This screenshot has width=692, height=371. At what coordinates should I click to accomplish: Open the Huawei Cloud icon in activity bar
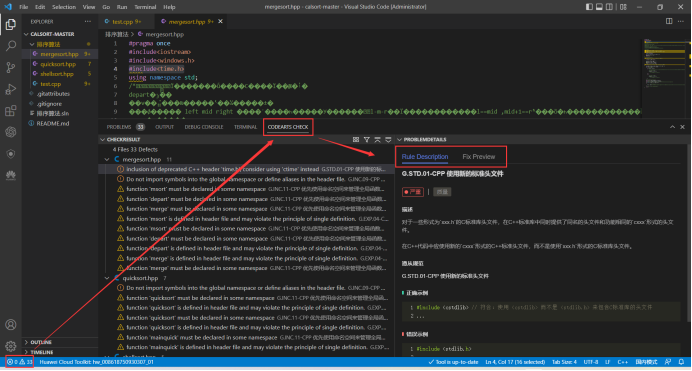click(x=11, y=175)
